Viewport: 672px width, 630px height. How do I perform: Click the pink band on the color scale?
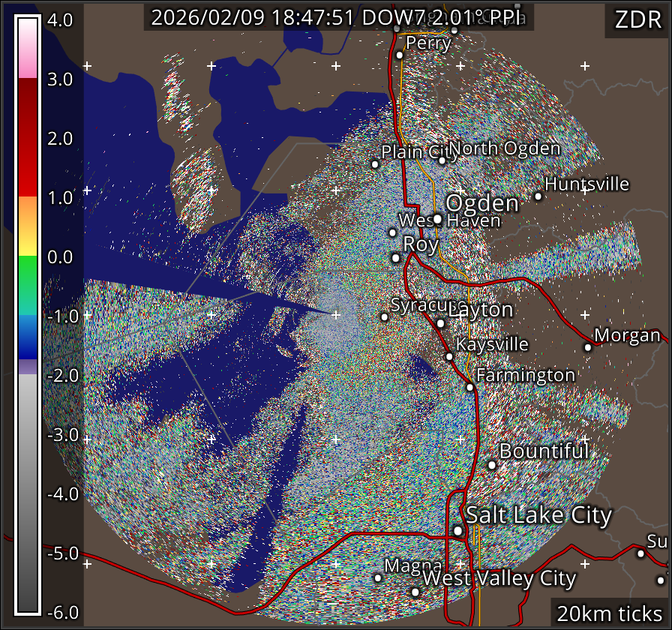tap(27, 67)
